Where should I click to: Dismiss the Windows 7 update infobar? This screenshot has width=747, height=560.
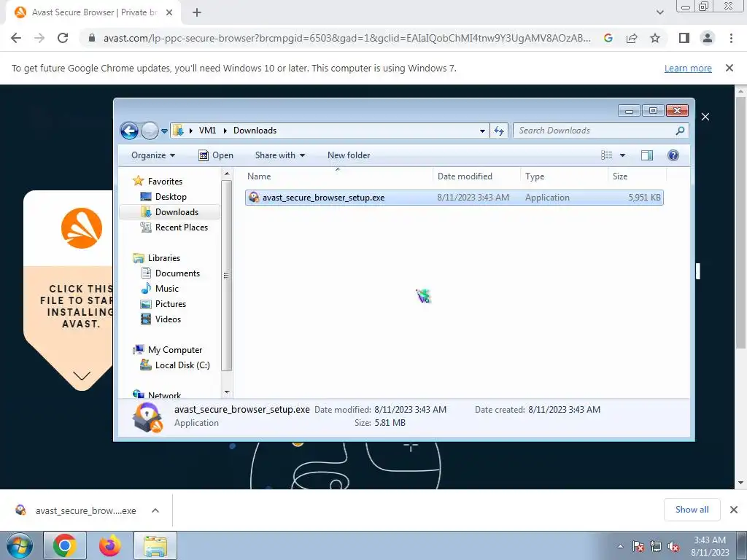[x=729, y=68]
